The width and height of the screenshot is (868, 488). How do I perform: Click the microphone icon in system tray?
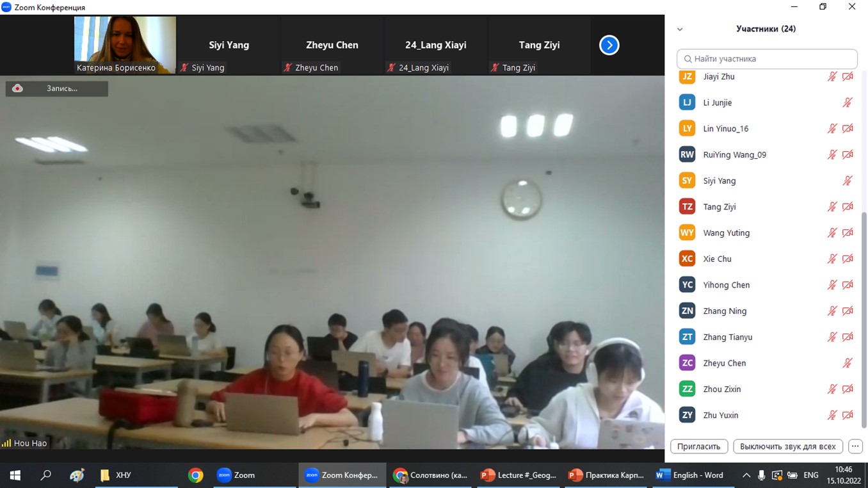(761, 475)
